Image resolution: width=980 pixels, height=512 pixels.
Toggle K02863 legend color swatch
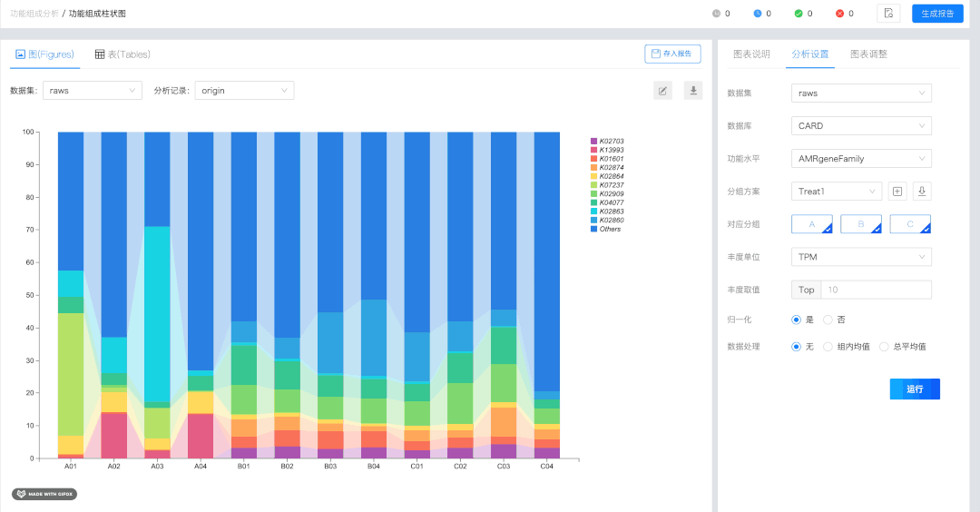pos(593,212)
